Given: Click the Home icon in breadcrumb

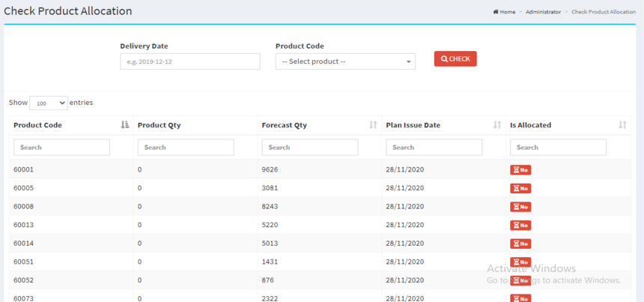Looking at the screenshot, I should coord(496,12).
